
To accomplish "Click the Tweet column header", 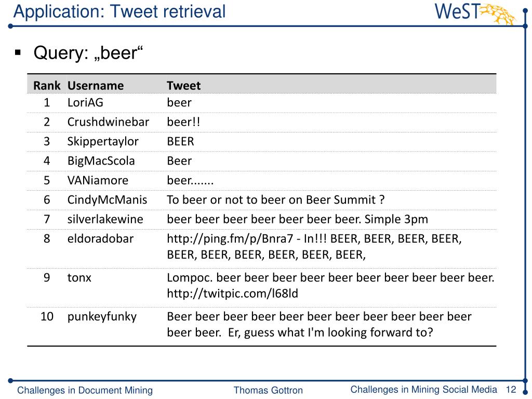I will [x=183, y=86].
